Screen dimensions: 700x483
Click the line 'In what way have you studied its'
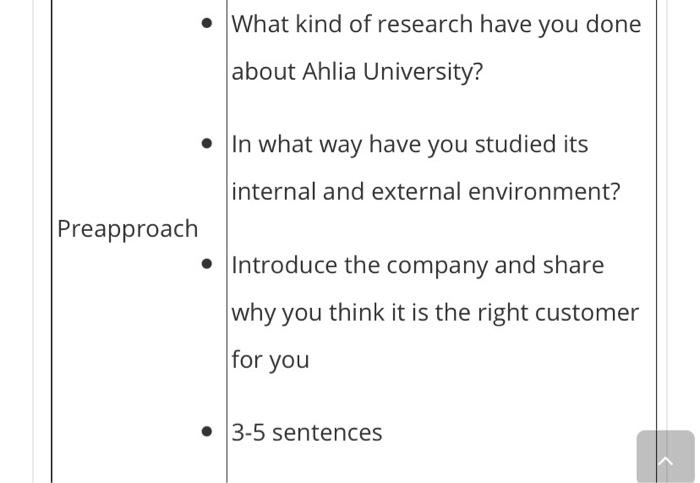click(x=410, y=144)
